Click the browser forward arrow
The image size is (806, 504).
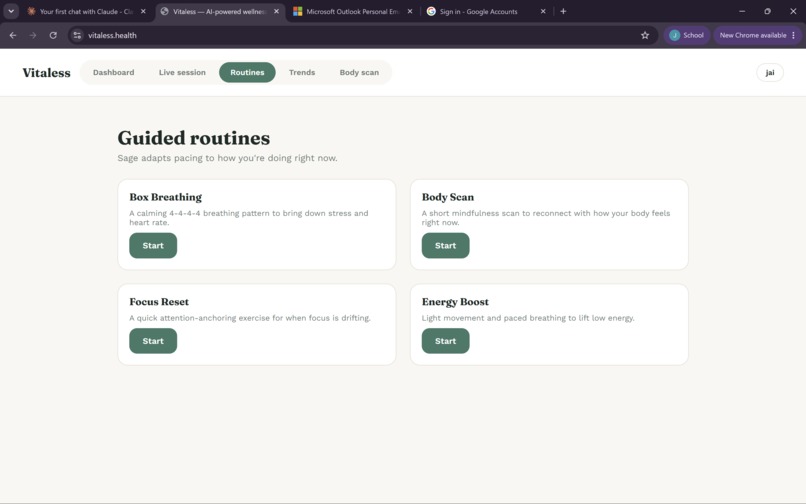point(33,35)
